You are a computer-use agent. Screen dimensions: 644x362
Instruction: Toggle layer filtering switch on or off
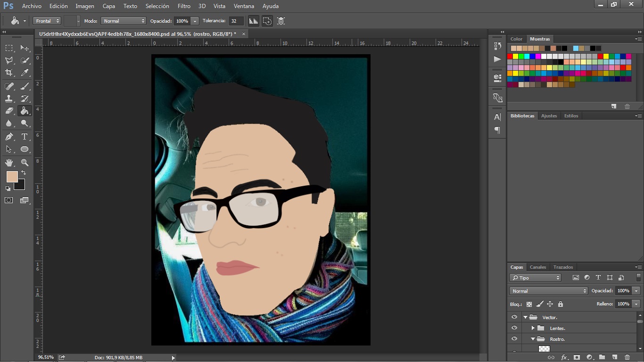point(639,278)
